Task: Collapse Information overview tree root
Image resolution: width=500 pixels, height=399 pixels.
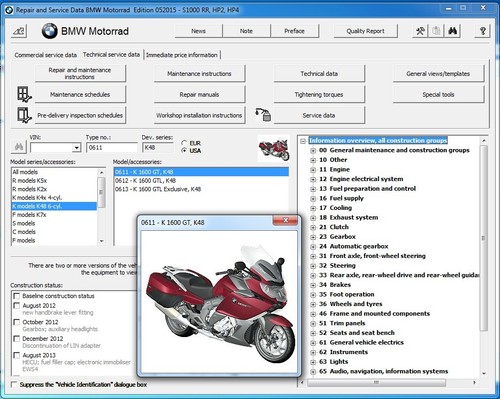Action: click(x=303, y=141)
